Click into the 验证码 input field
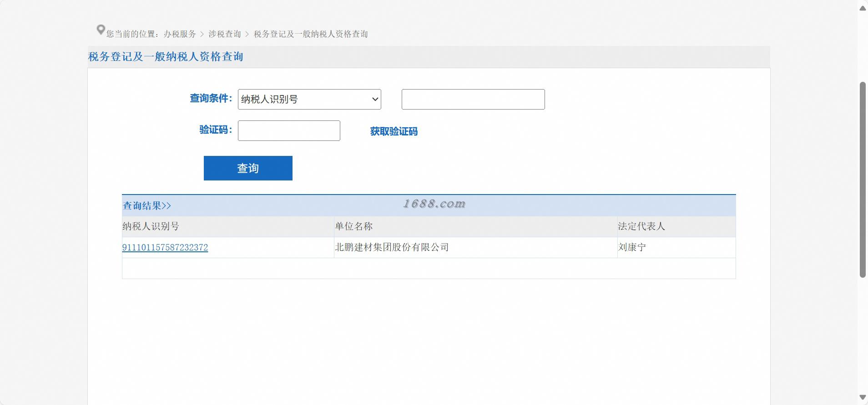868x405 pixels. 289,130
